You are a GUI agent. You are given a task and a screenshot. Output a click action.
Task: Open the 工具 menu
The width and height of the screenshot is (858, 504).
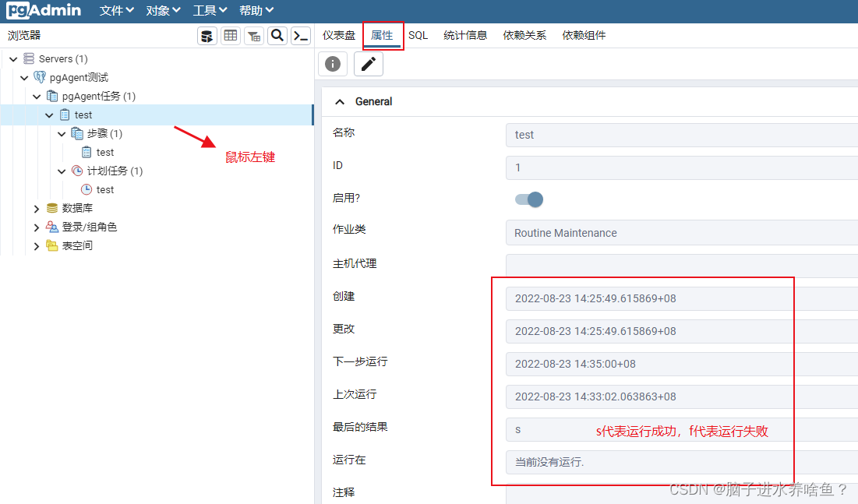(208, 10)
